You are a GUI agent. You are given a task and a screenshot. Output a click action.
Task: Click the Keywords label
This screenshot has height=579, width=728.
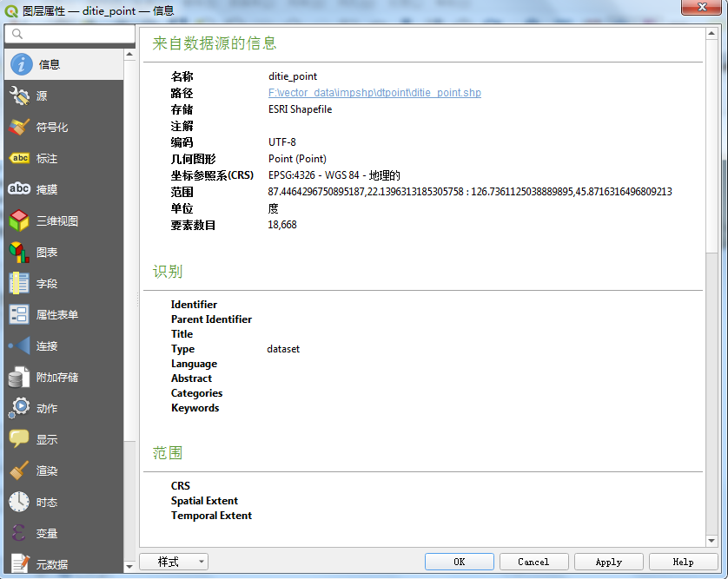[x=195, y=408]
